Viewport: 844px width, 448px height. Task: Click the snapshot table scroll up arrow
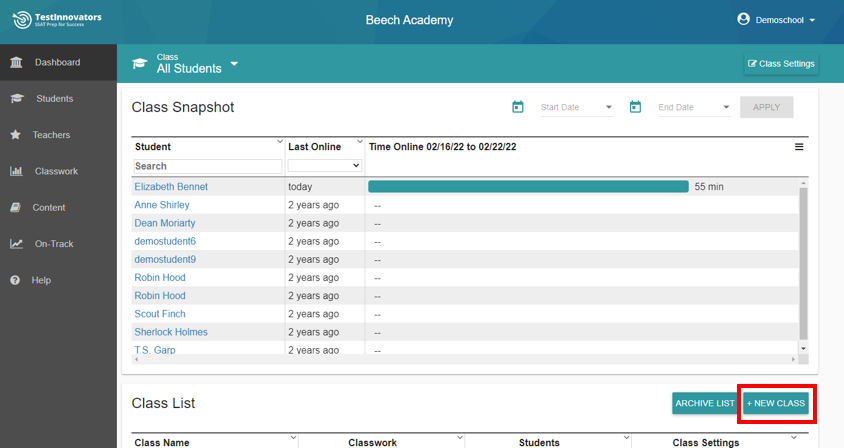click(x=803, y=183)
